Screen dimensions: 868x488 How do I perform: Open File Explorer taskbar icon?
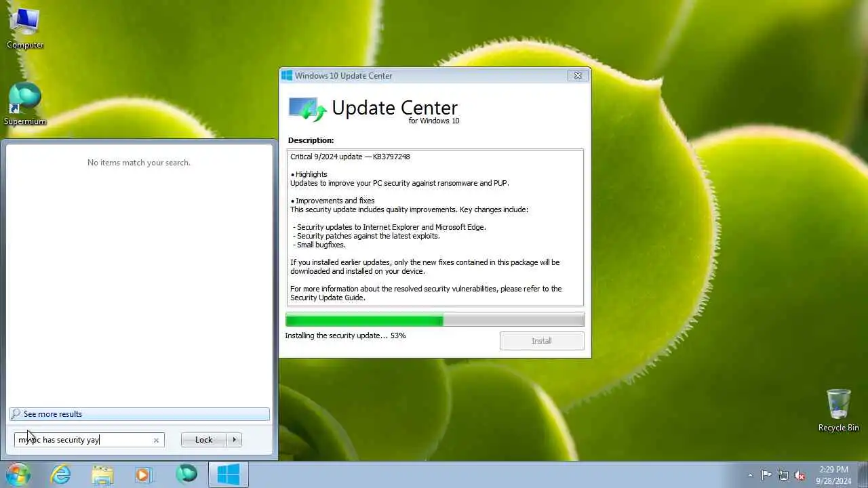tap(102, 475)
